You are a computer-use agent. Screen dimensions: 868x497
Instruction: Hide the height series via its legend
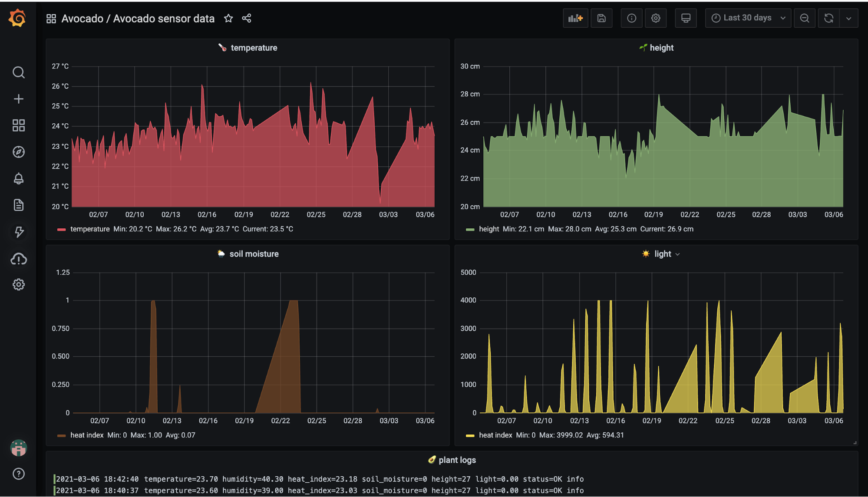pos(488,229)
